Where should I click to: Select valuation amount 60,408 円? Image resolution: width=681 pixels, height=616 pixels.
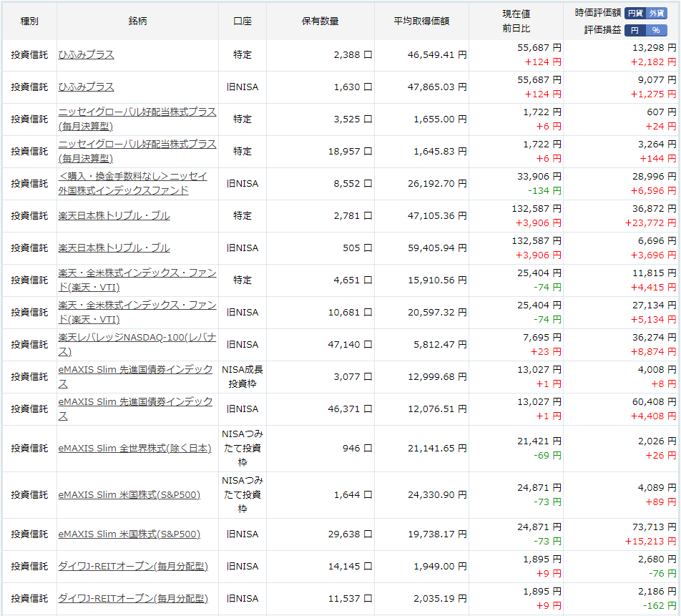(x=654, y=402)
